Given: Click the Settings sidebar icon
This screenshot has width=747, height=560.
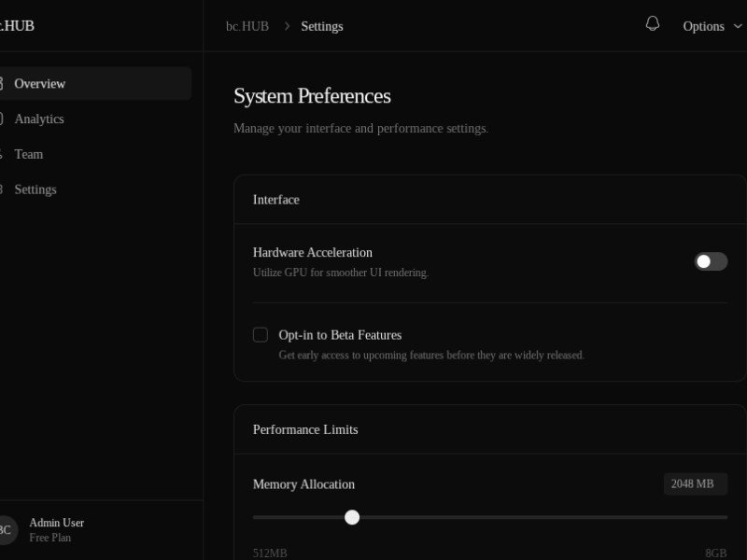Looking at the screenshot, I should click(x=2, y=189).
